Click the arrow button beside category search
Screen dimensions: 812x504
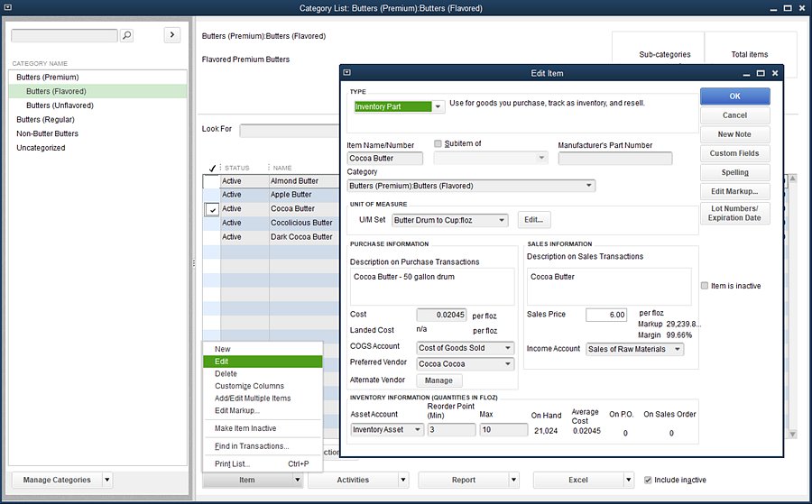172,35
